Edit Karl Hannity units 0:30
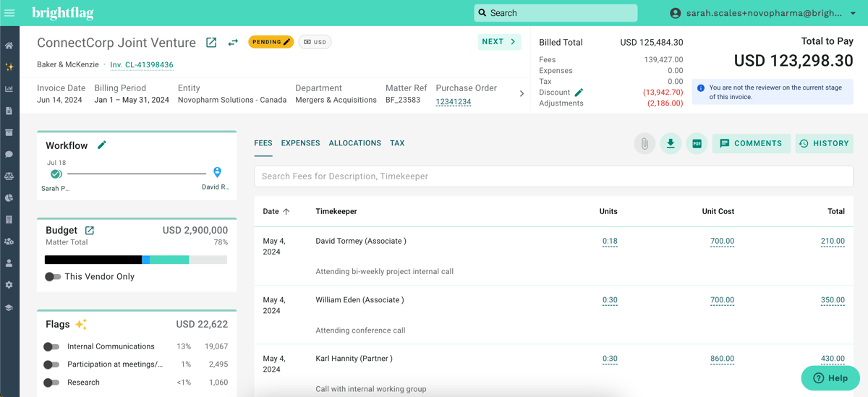 click(x=610, y=359)
